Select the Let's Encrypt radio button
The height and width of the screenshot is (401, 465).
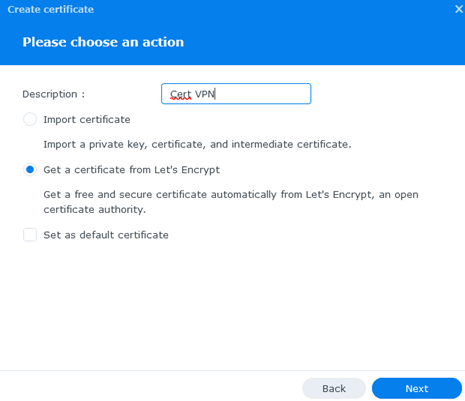[30, 169]
